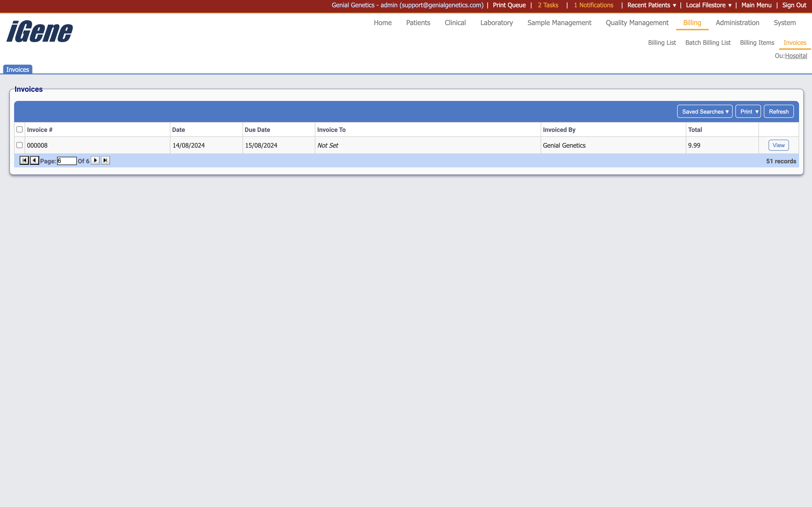Screen dimensions: 812x507
Task: Check the checkbox for invoice 000008
Action: [x=20, y=145]
